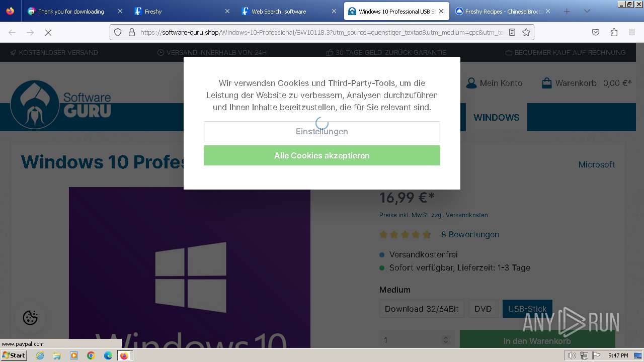This screenshot has width=644, height=362.
Task: Expand the list all tabs dropdown
Action: tap(587, 11)
